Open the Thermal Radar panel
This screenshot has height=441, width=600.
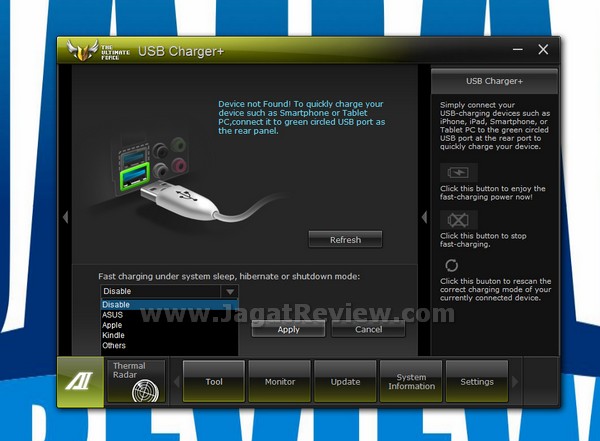coord(136,381)
